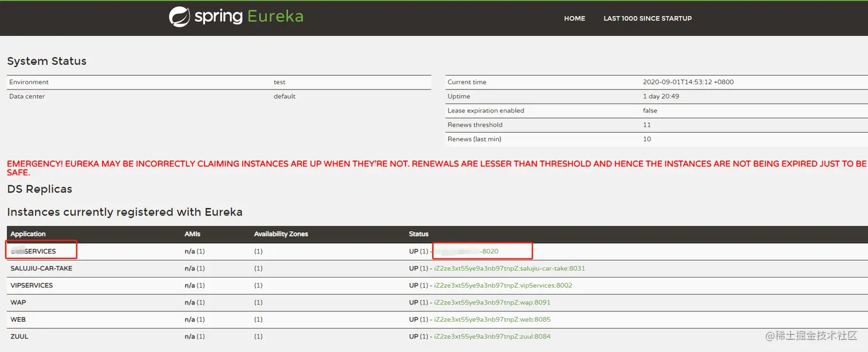
Task: Click the AMIs column header
Action: coord(192,234)
